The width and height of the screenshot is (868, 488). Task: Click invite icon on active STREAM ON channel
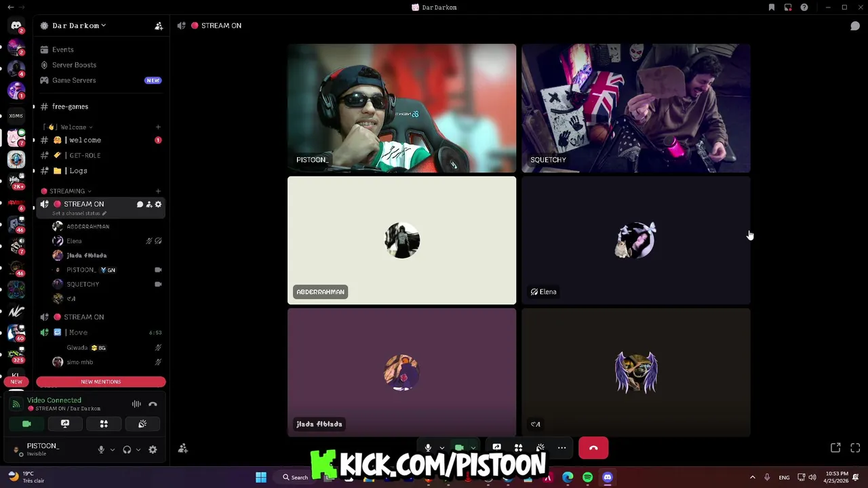(149, 204)
